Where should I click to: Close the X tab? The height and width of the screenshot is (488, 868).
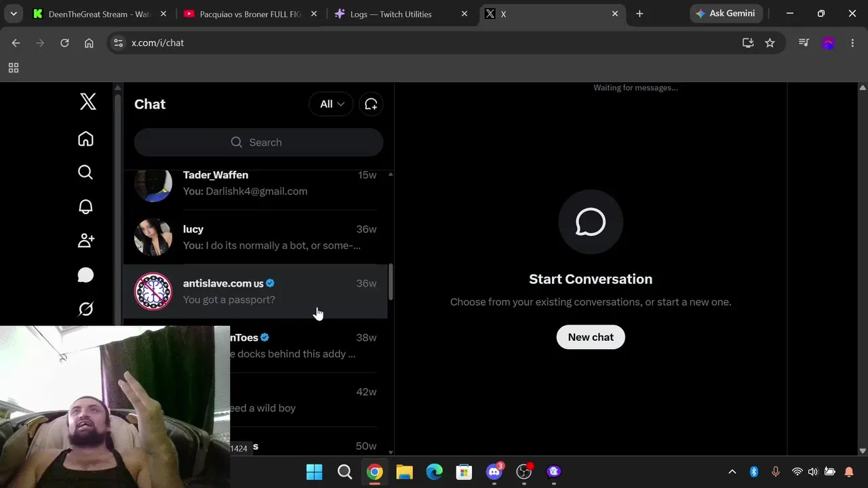[x=615, y=14]
